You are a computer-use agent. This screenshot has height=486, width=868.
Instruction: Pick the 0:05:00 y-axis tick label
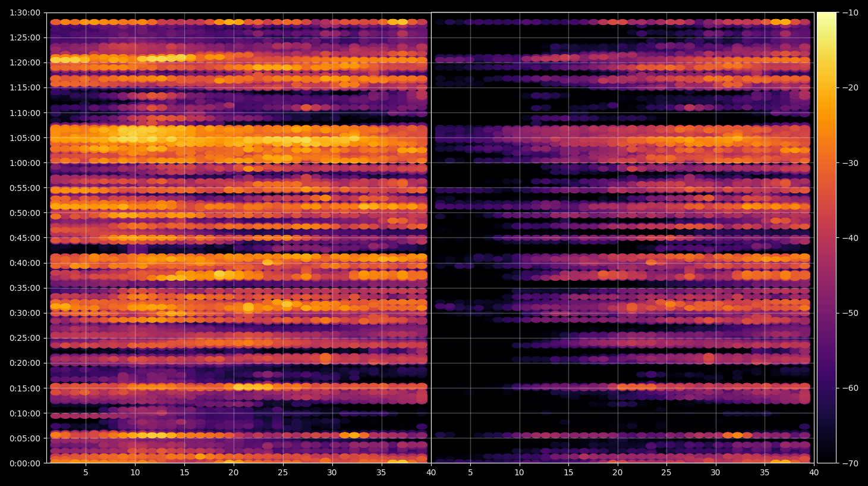[25, 438]
